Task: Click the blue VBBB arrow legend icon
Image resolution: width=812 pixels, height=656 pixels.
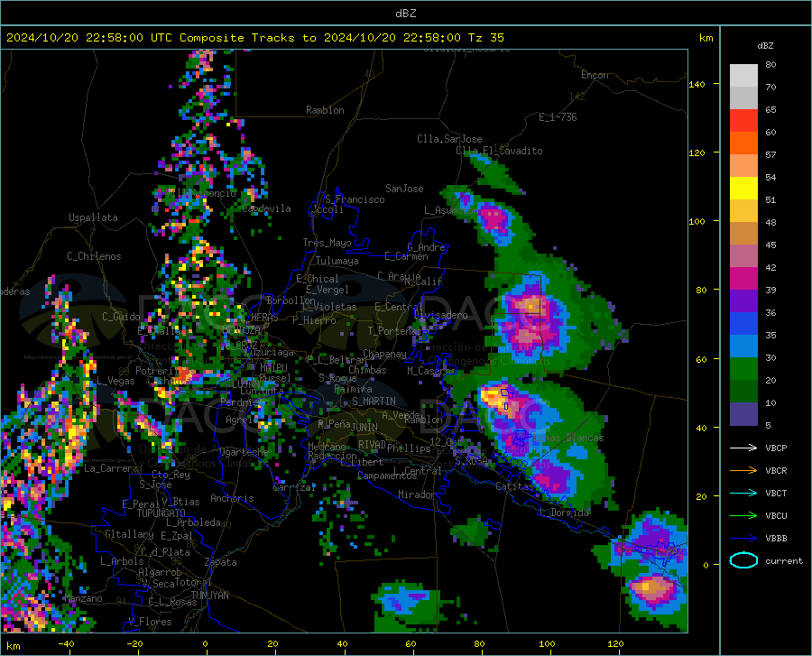Action: 743,539
